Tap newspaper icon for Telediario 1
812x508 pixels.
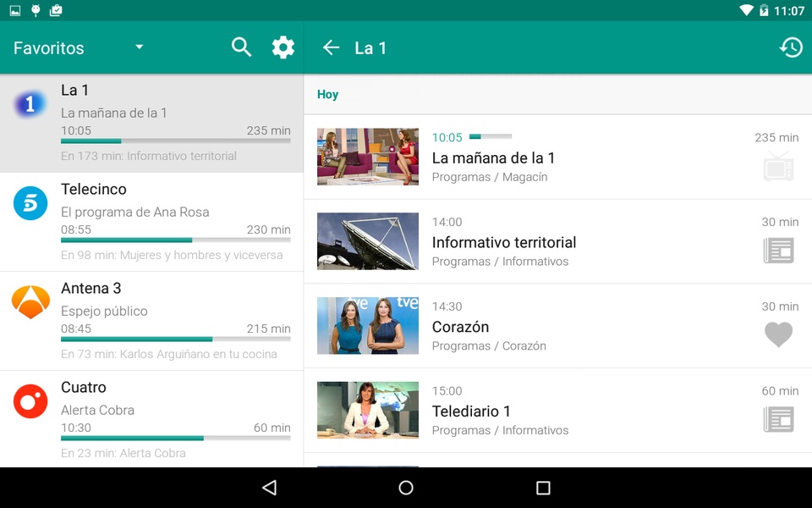tap(778, 419)
